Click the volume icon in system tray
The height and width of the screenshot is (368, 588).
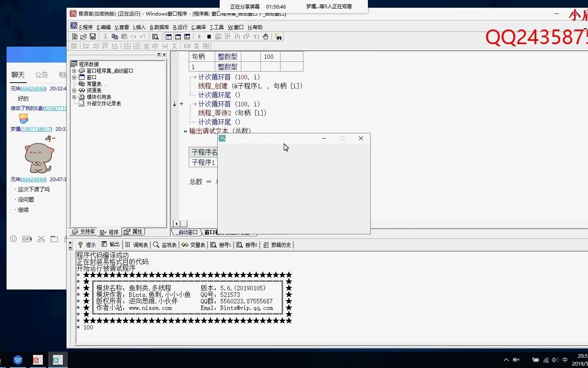(x=555, y=360)
